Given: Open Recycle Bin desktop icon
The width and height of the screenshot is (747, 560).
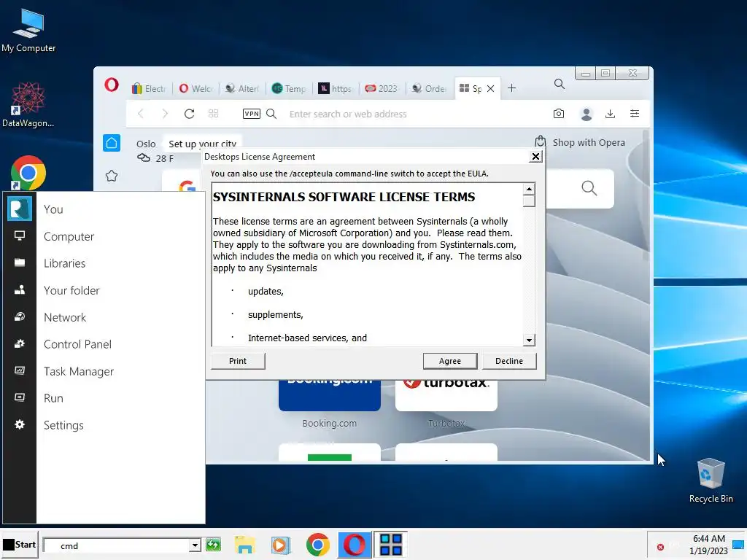Looking at the screenshot, I should (711, 480).
